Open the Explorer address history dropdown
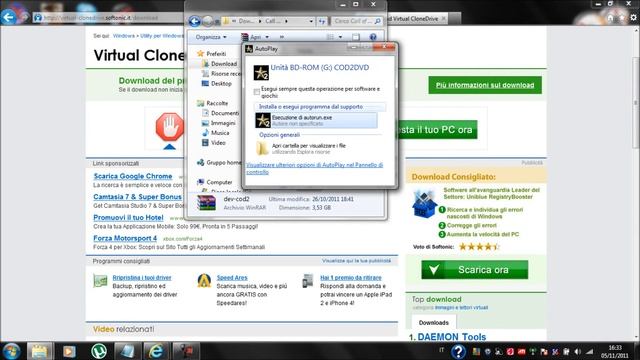 point(311,21)
